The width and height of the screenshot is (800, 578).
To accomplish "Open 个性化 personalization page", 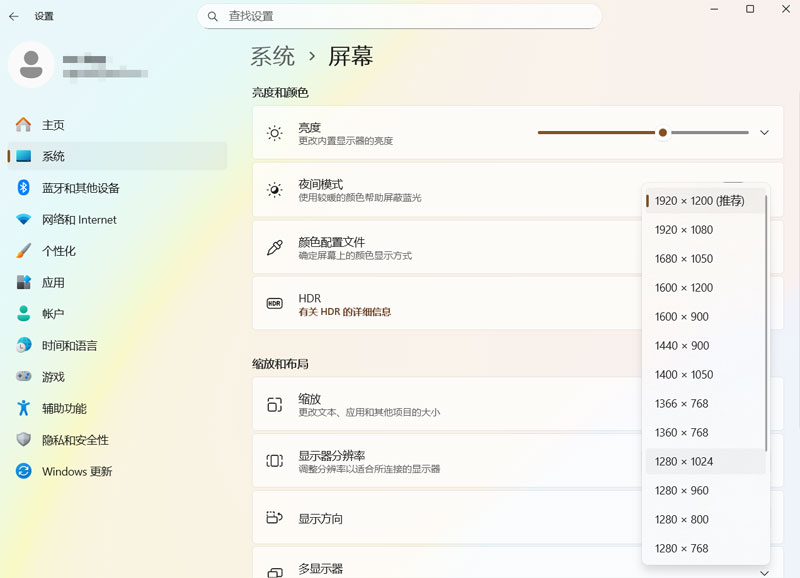I will click(58, 251).
